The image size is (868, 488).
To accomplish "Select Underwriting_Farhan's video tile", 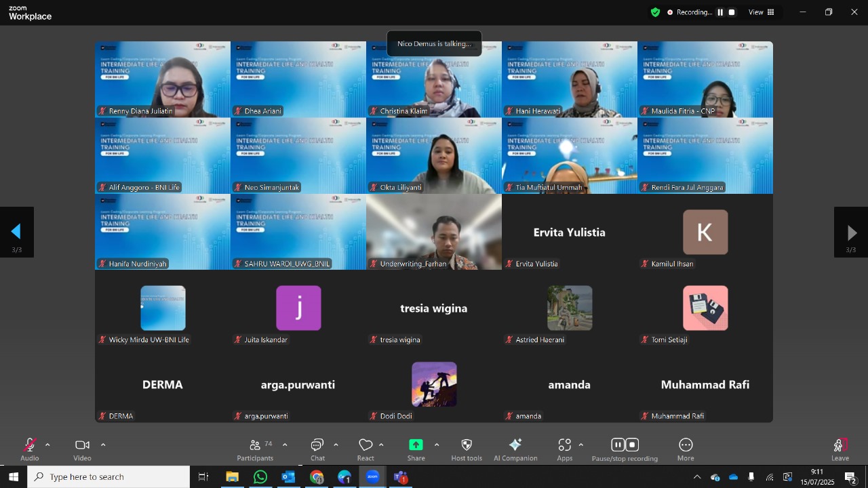I will (434, 232).
